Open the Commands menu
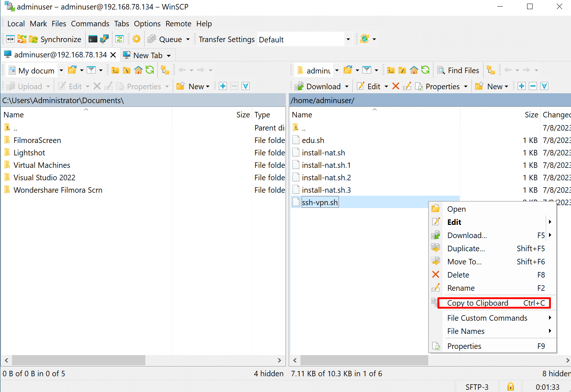The image size is (571, 392). click(90, 24)
